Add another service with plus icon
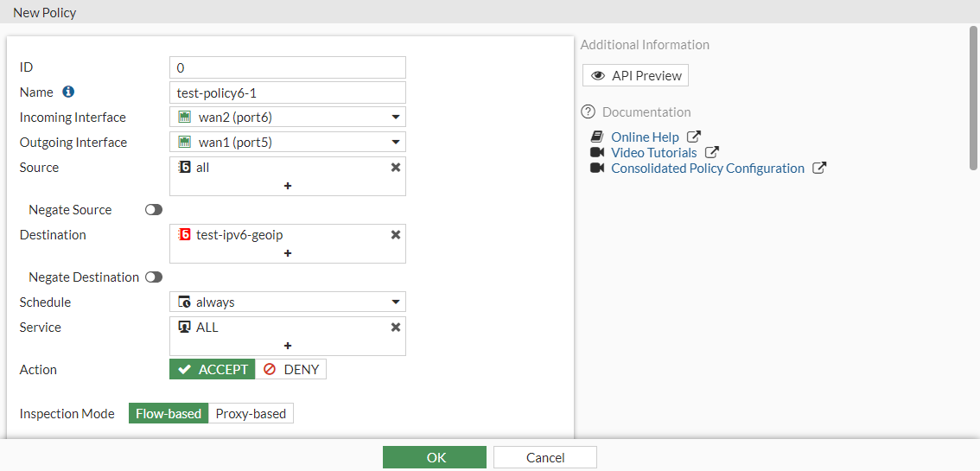The height and width of the screenshot is (471, 980). click(x=288, y=346)
